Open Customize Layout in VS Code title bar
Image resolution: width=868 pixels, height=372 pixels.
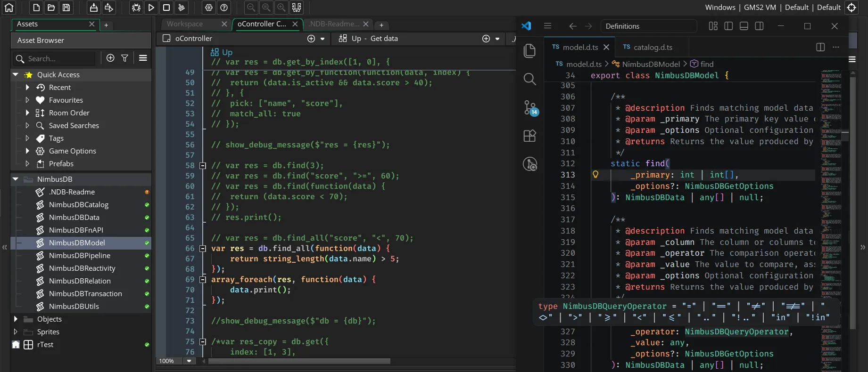point(713,26)
